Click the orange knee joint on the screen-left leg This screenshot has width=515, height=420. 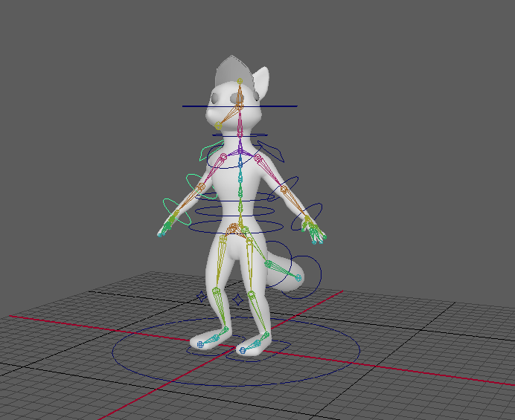coord(216,291)
